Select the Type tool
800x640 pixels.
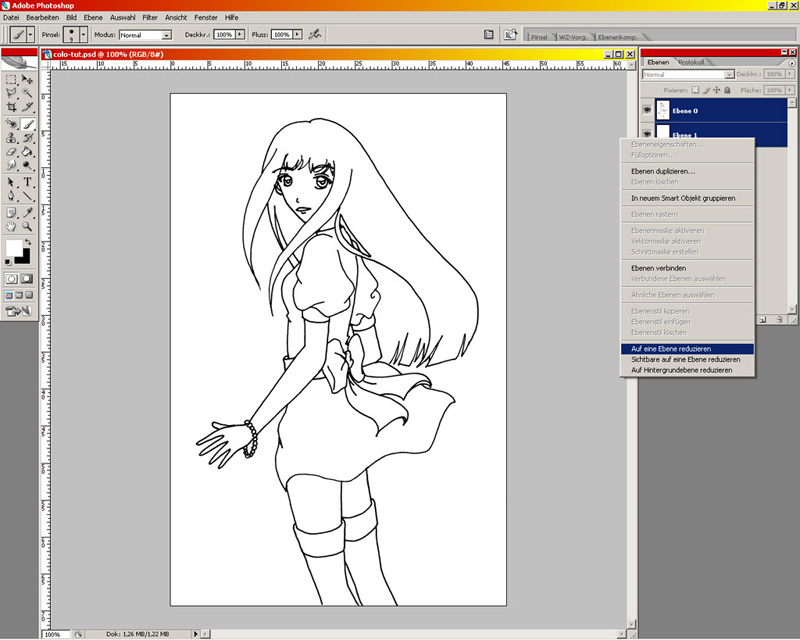click(x=28, y=182)
